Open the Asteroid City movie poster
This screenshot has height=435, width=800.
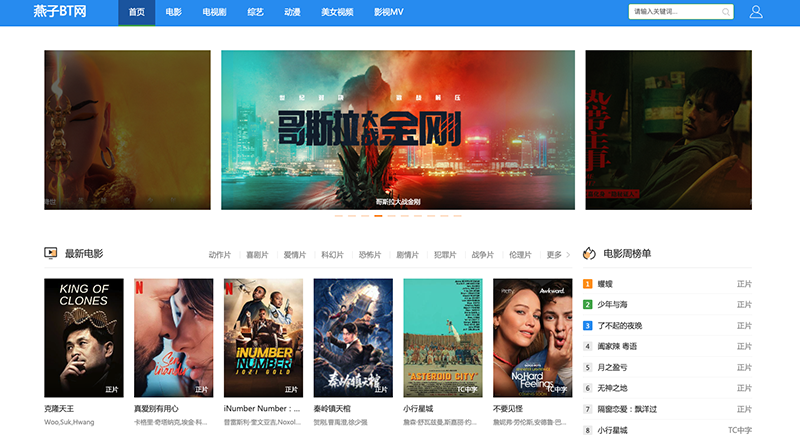(x=443, y=338)
